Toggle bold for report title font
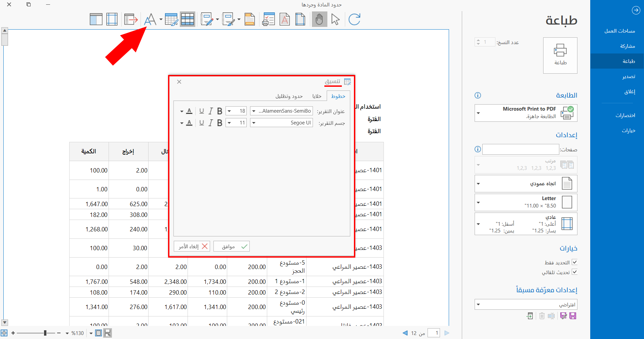This screenshot has height=339, width=644. [219, 111]
